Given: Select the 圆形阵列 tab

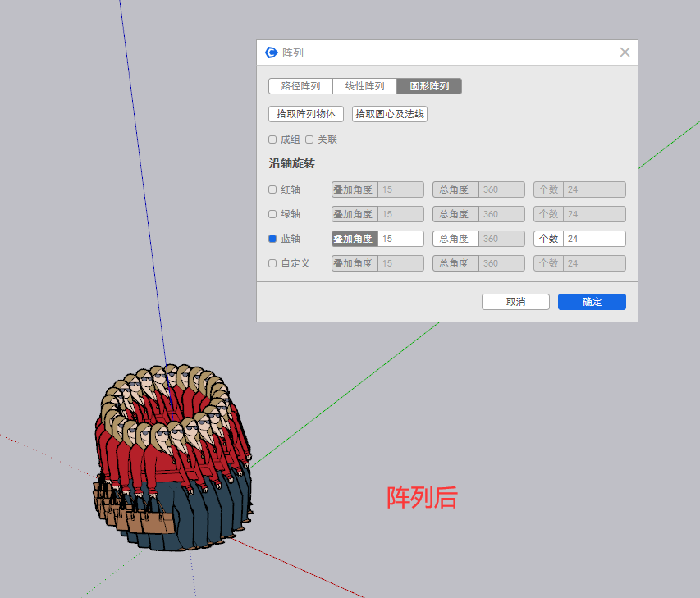Looking at the screenshot, I should pos(429,86).
